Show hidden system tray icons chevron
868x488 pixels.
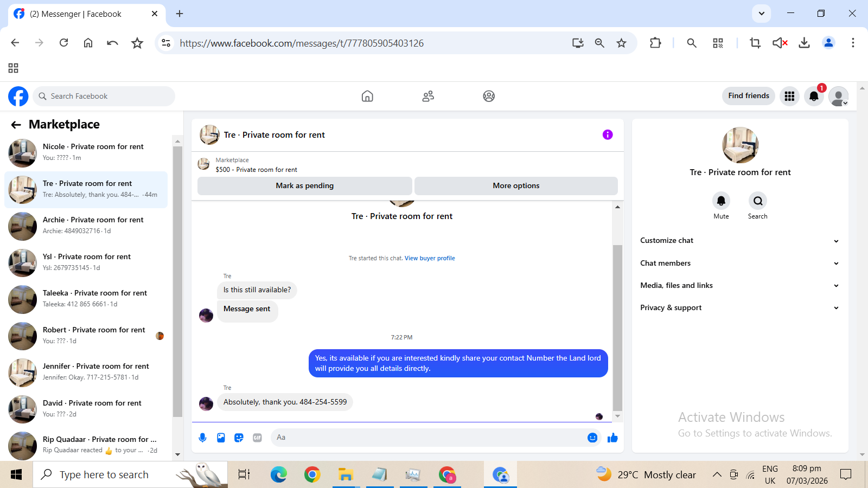click(x=717, y=475)
